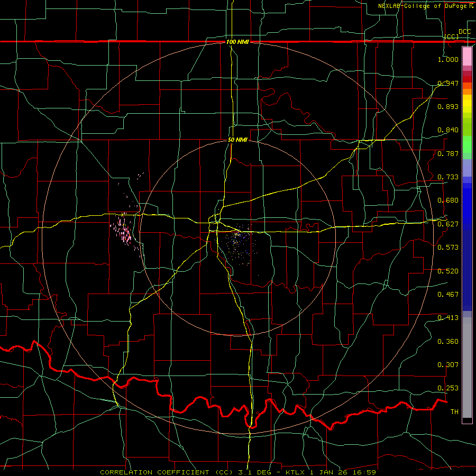The width and height of the screenshot is (476, 476).
Task: Pick the gray color bar segment
Action: pos(467,368)
